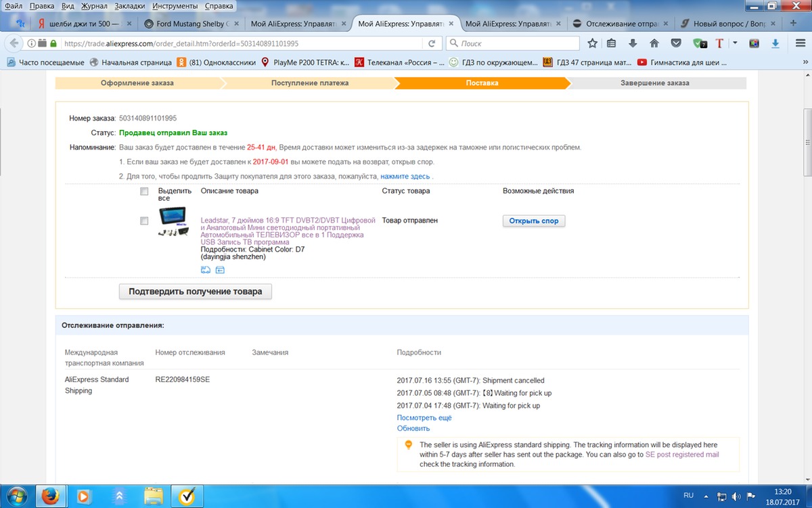Viewport: 812px width, 508px height.
Task: Open the Файл menu
Action: tap(14, 5)
